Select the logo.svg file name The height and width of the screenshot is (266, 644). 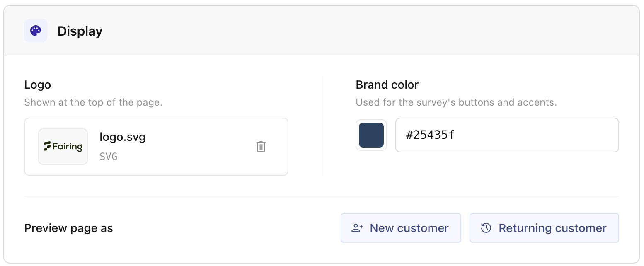[x=123, y=137]
